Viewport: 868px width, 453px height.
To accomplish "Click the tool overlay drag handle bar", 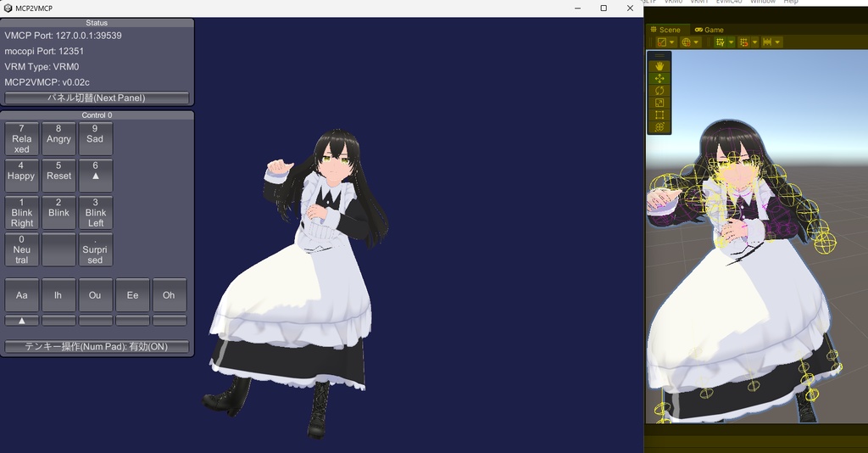I will 659,55.
